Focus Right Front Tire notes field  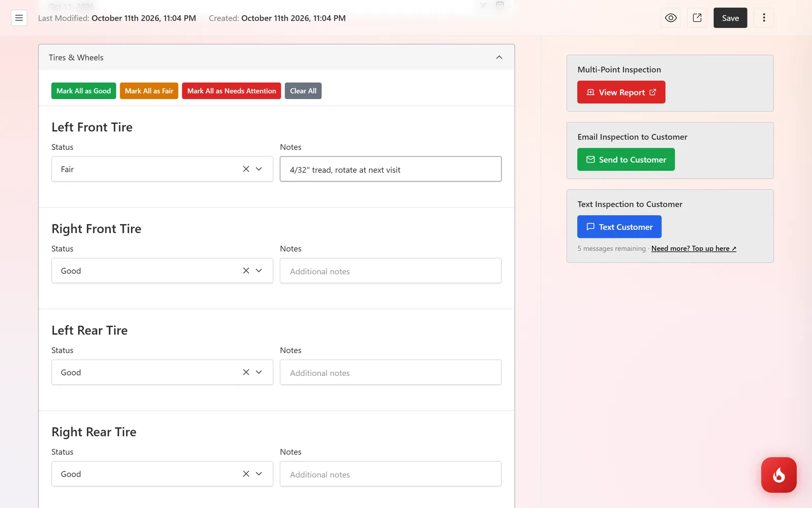391,271
